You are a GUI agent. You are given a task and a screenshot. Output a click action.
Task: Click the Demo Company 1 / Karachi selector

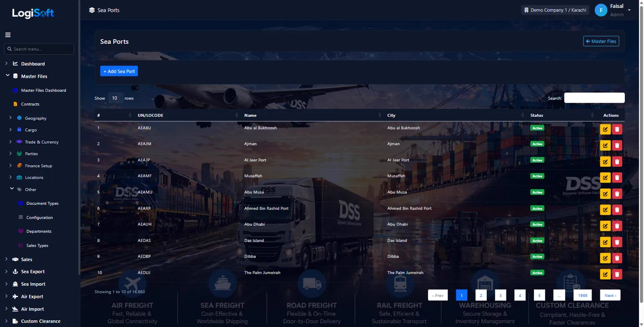click(555, 10)
